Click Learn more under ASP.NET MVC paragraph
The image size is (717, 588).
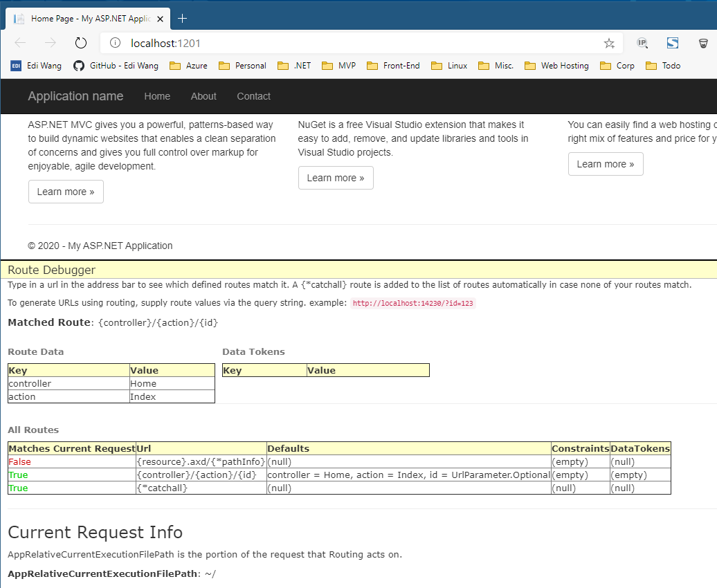tap(66, 192)
